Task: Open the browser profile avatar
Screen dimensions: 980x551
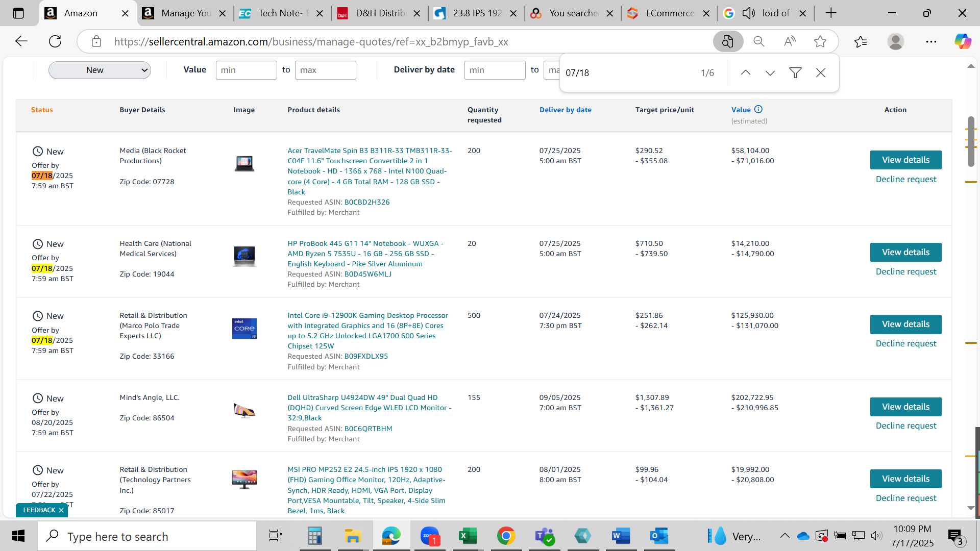Action: (896, 41)
